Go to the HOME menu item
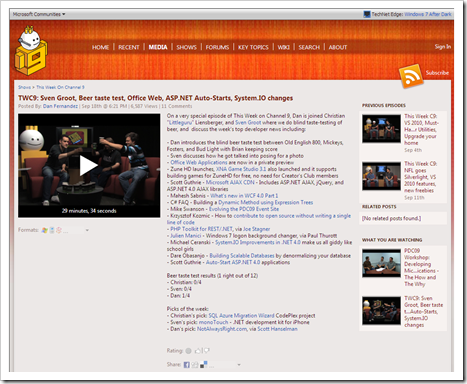Image resolution: width=467 pixels, height=384 pixels. tap(100, 47)
